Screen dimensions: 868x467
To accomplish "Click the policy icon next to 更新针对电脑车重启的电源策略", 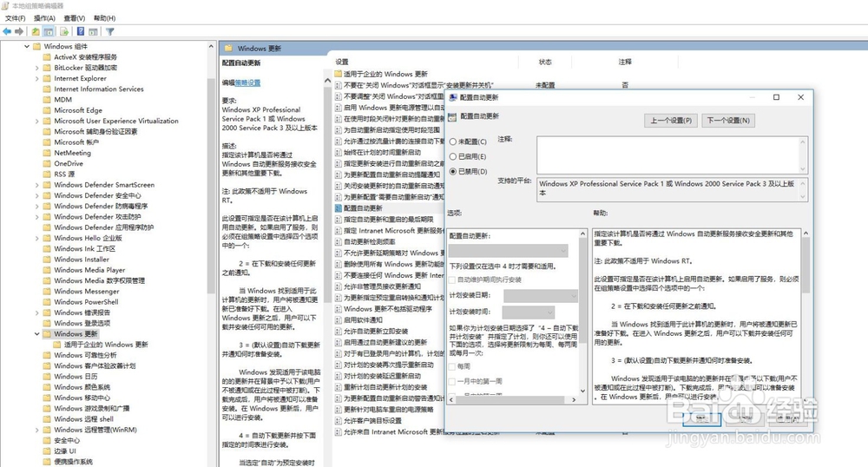I will pyautogui.click(x=339, y=410).
